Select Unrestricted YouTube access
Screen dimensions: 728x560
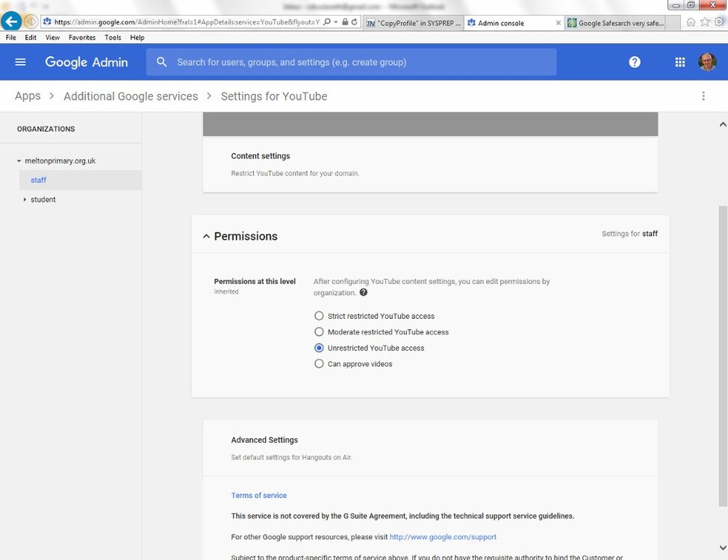click(x=319, y=348)
